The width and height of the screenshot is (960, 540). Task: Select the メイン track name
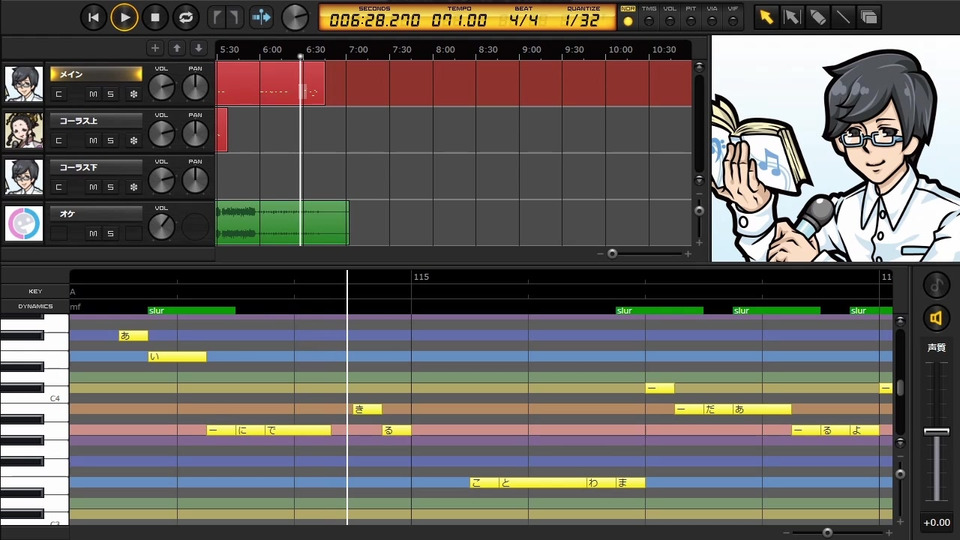96,74
